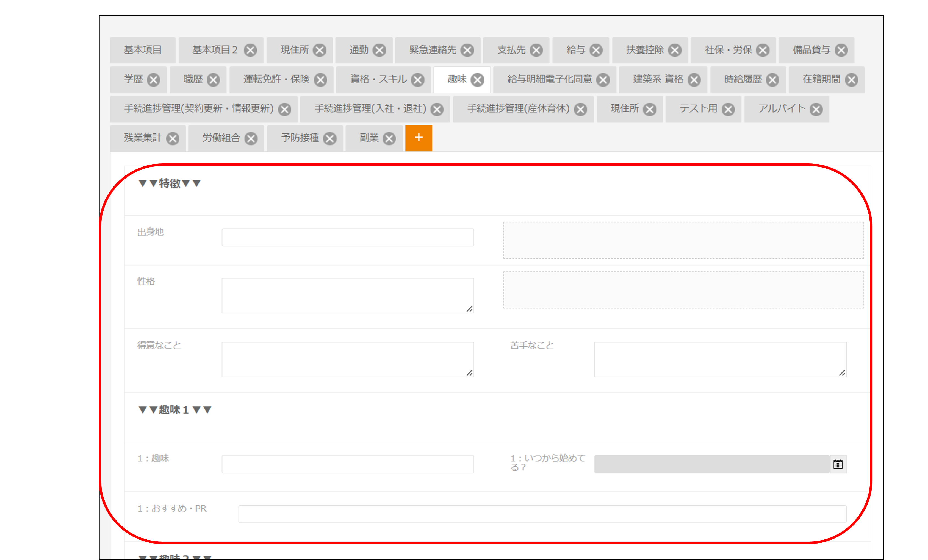Remove the 緊急連絡先 tab with its X icon
The image size is (928, 560).
click(467, 50)
